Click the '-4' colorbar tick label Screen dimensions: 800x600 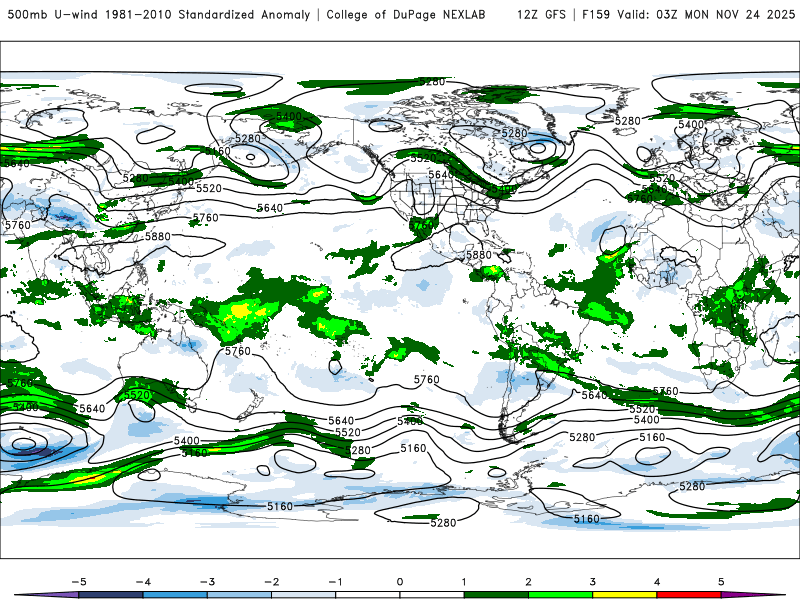click(x=143, y=582)
